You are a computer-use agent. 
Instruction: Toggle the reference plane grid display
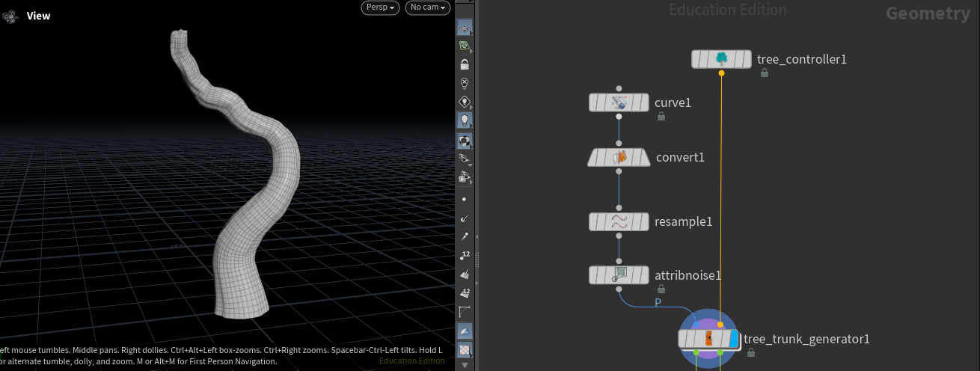pos(465,28)
